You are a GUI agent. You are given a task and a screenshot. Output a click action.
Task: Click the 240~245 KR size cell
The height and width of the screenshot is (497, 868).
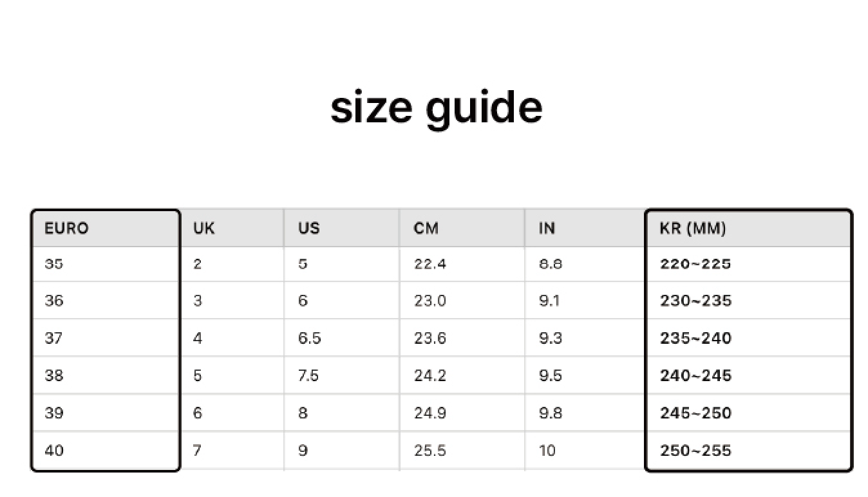click(x=695, y=375)
